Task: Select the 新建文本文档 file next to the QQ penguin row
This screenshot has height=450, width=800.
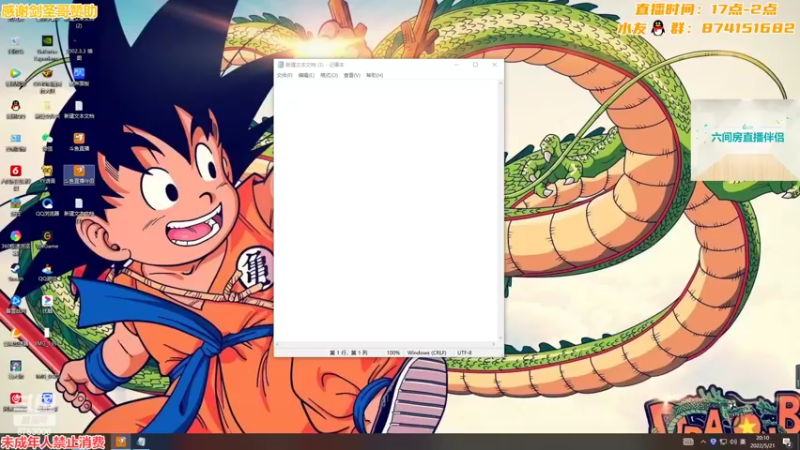Action: click(x=79, y=109)
